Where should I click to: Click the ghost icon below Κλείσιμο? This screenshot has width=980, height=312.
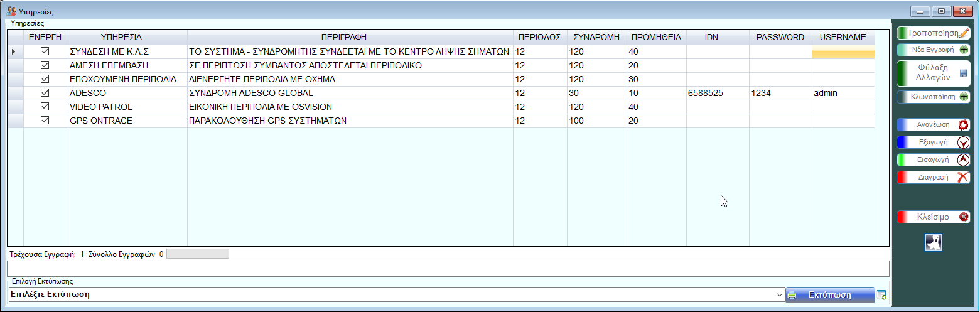tap(933, 242)
